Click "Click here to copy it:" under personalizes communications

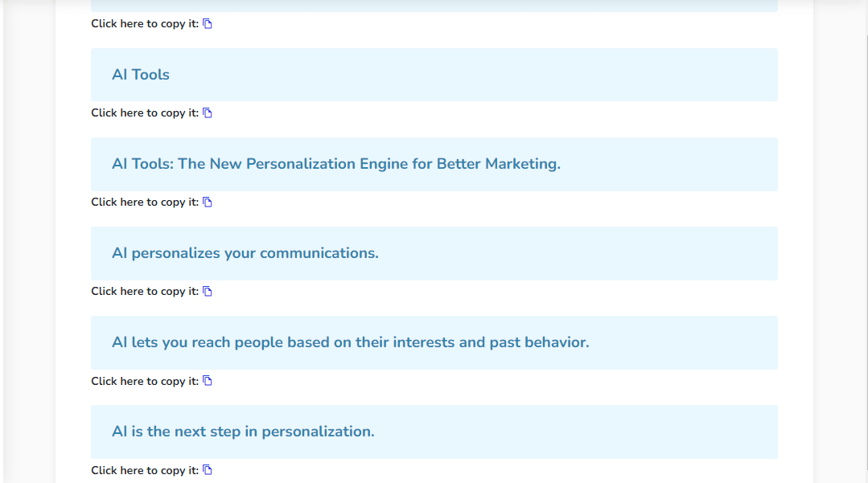pos(145,291)
